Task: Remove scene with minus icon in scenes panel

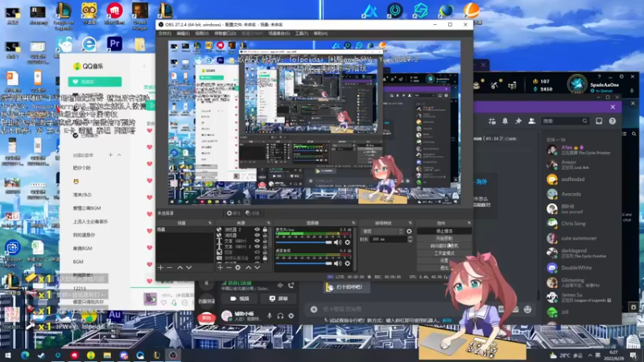Action: [169, 268]
